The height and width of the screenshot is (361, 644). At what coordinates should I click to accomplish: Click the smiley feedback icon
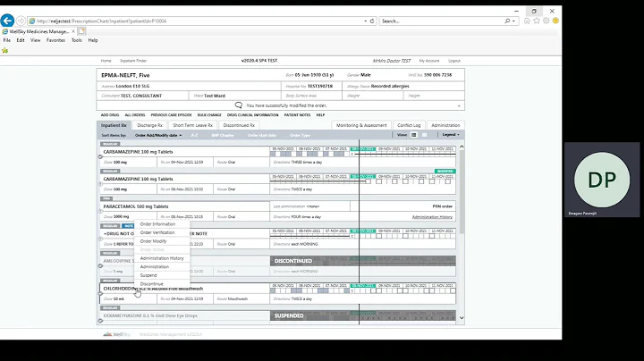click(x=555, y=21)
